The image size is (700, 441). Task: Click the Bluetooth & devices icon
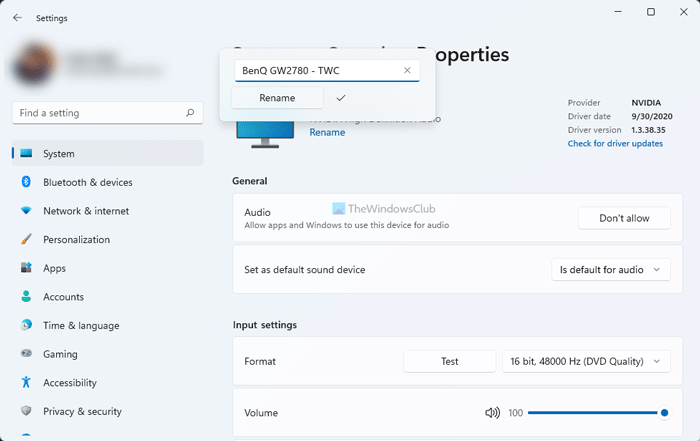pyautogui.click(x=26, y=182)
